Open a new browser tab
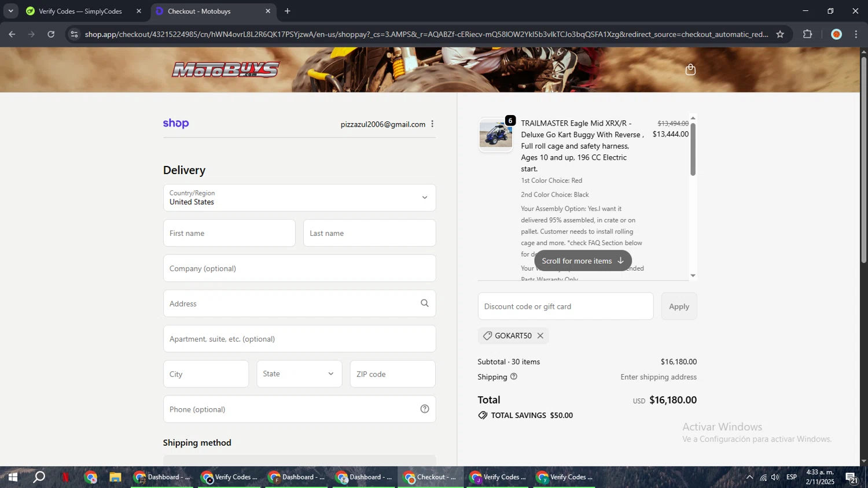Screen dimensions: 868x488 click(288, 11)
